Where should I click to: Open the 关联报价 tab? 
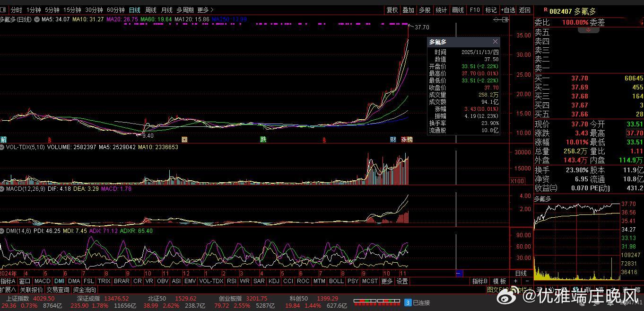point(32,290)
